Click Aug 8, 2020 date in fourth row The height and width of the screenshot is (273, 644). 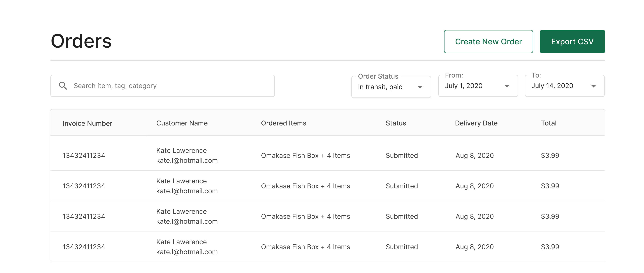point(474,247)
